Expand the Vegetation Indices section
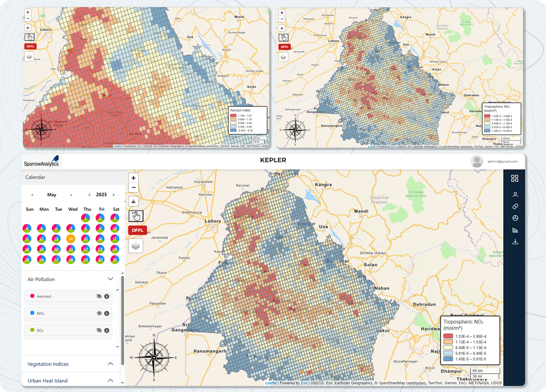Image resolution: width=546 pixels, height=392 pixels. 110,364
